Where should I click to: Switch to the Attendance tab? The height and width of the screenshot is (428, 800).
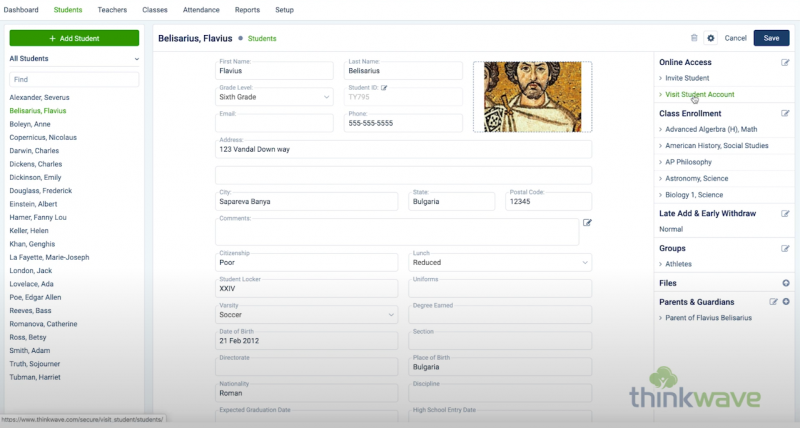201,9
